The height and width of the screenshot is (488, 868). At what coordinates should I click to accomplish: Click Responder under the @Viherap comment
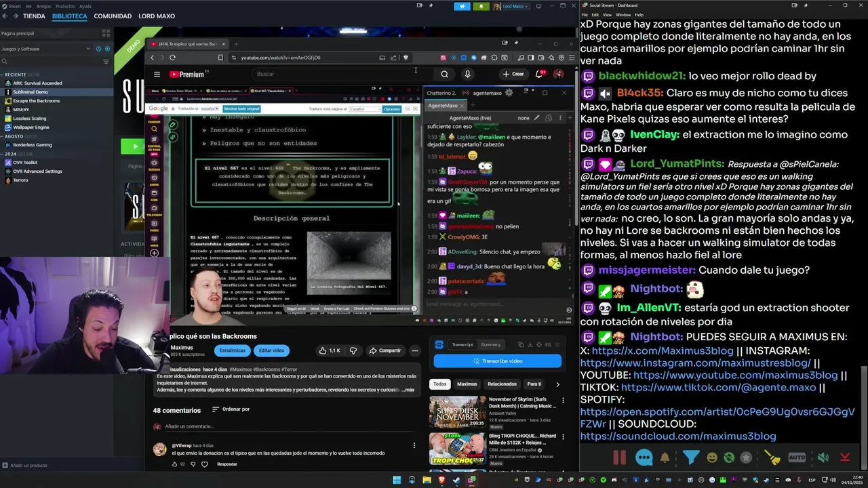pyautogui.click(x=227, y=464)
